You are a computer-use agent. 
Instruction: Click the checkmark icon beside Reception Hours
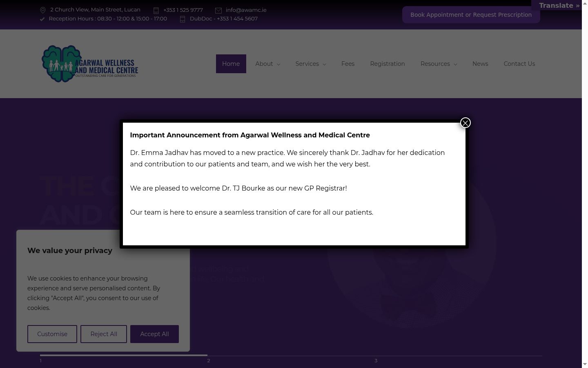pos(42,19)
